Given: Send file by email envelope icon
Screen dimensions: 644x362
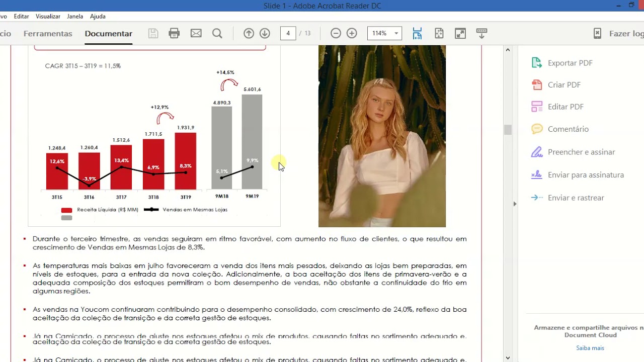Looking at the screenshot, I should pyautogui.click(x=196, y=33).
